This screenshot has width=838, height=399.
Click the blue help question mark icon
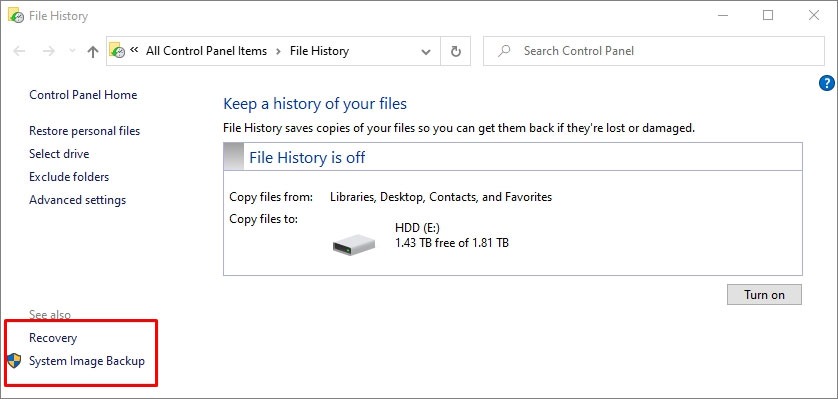[826, 83]
